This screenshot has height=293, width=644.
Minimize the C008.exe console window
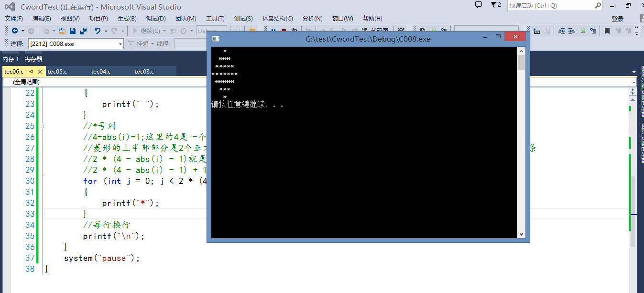pos(485,37)
